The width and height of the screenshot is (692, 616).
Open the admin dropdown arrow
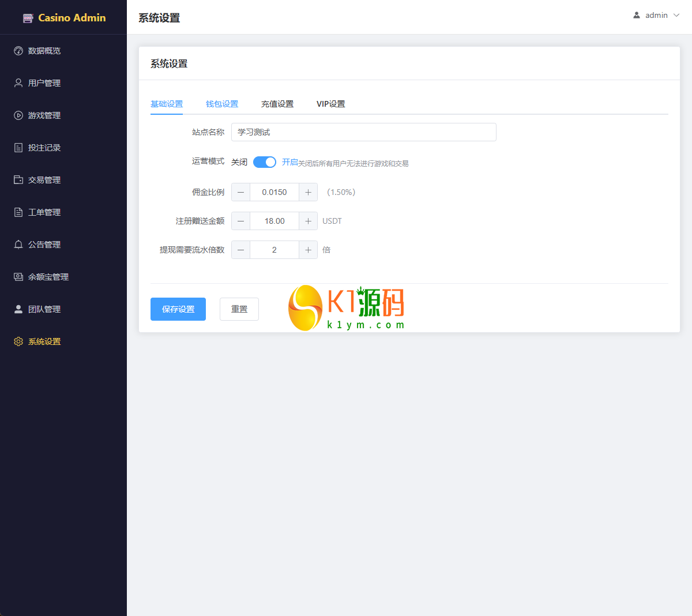point(676,16)
